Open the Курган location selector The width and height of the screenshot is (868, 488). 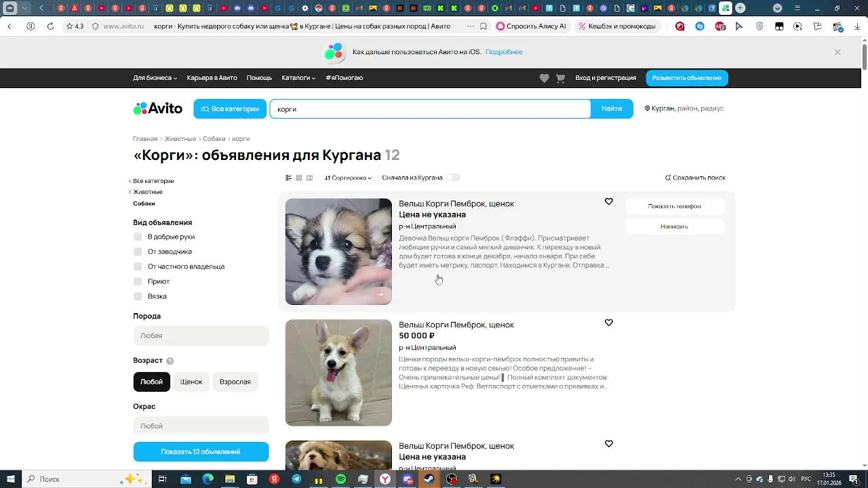tap(684, 108)
